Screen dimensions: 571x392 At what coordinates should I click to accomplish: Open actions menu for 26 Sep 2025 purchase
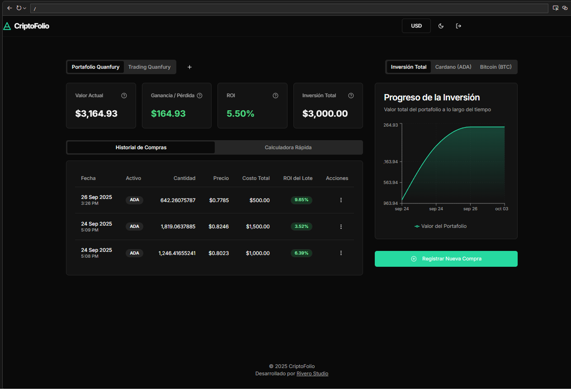pyautogui.click(x=341, y=200)
